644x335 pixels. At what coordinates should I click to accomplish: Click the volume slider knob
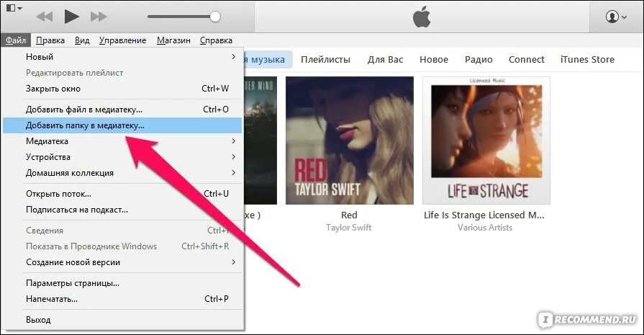[215, 17]
